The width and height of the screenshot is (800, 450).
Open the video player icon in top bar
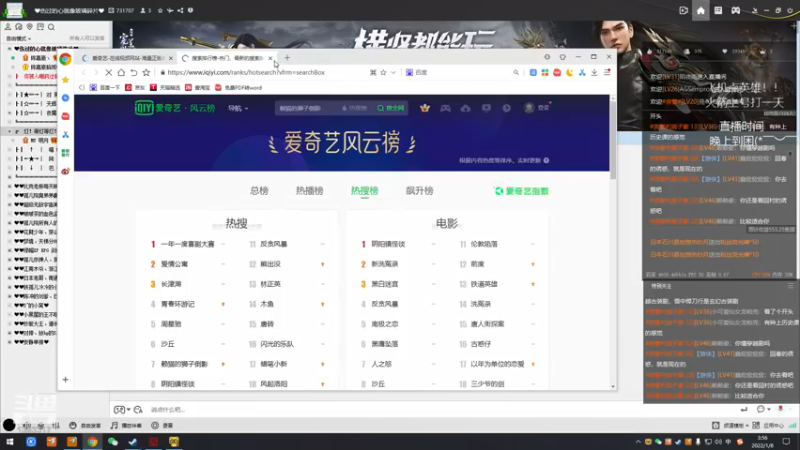(x=683, y=10)
